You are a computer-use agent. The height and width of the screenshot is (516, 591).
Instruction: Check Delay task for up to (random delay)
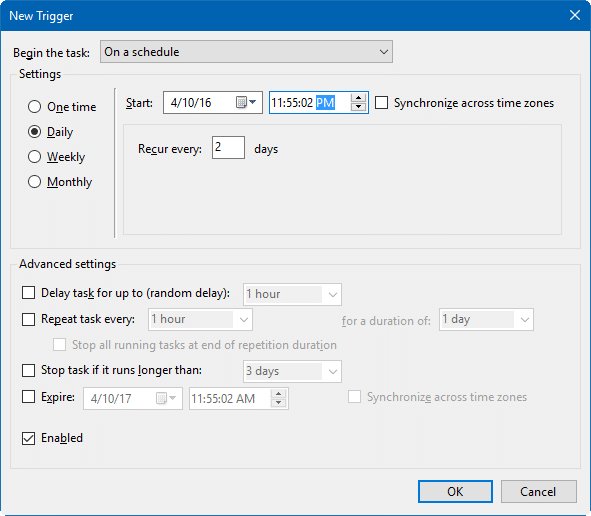28,292
